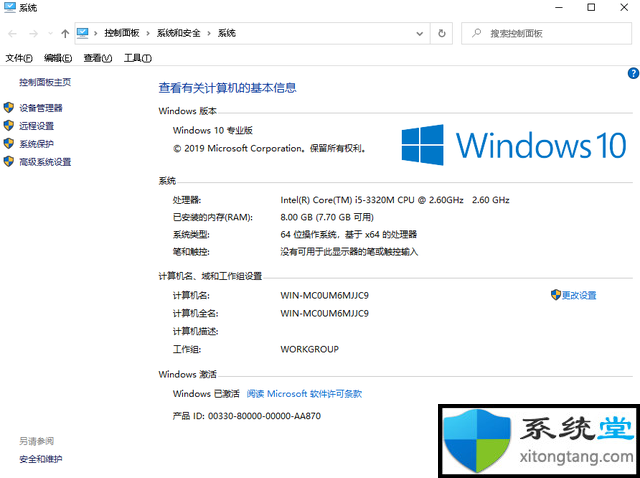Viewport: 640px width, 478px height.
Task: Open 高级系统设置 link
Action: 45,162
